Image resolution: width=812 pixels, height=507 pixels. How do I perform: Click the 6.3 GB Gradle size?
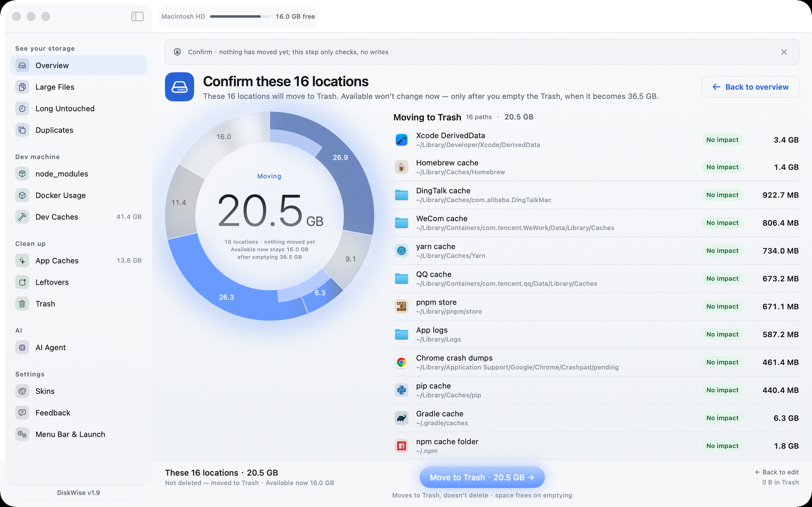786,418
